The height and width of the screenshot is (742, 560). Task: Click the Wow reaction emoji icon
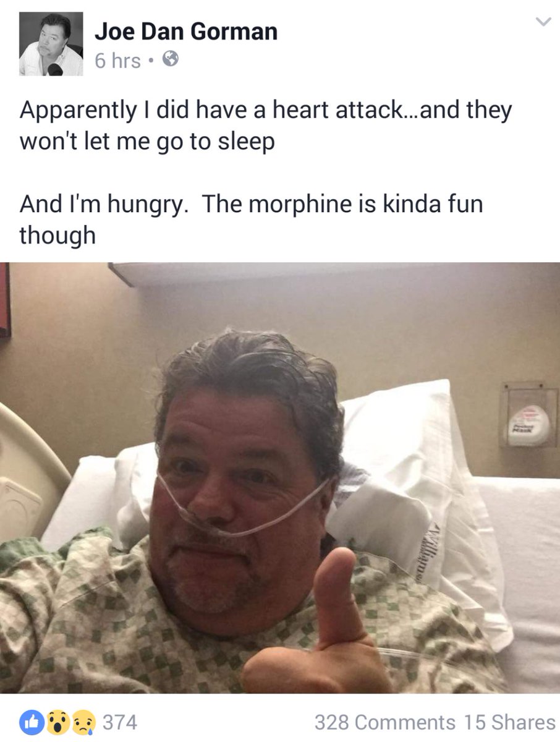coord(56,722)
